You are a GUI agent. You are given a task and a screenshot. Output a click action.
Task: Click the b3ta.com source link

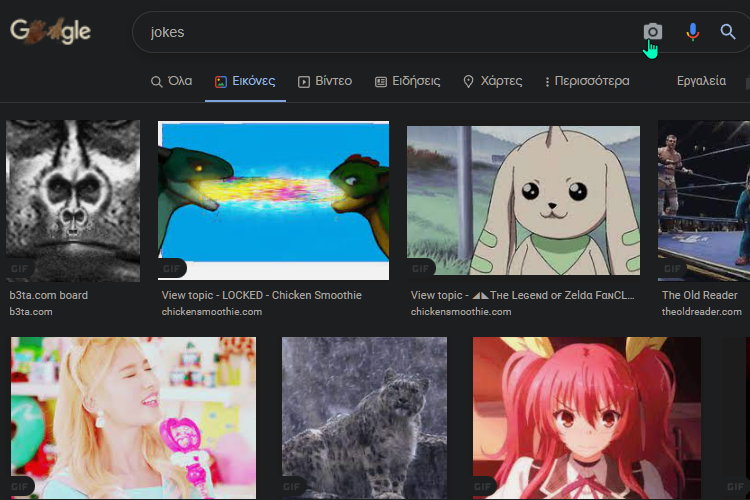point(31,311)
